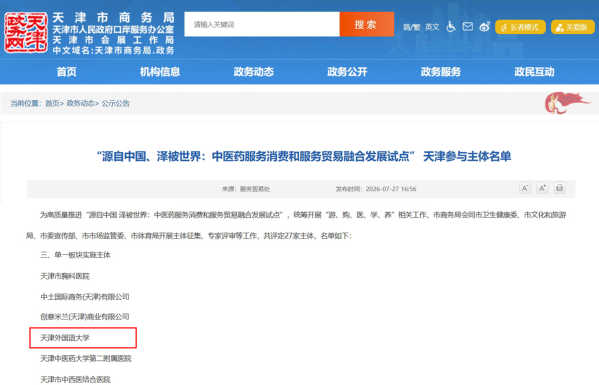Viewport: 599px width, 385px height.
Task: Open 政务服务 navigation item
Action: [x=440, y=72]
